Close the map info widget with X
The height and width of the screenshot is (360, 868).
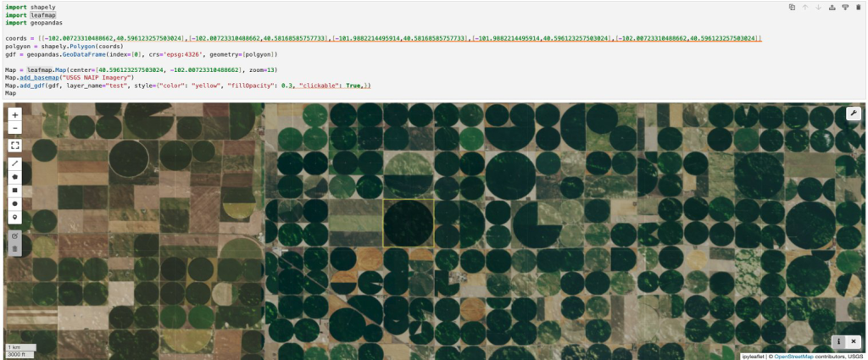(x=853, y=341)
